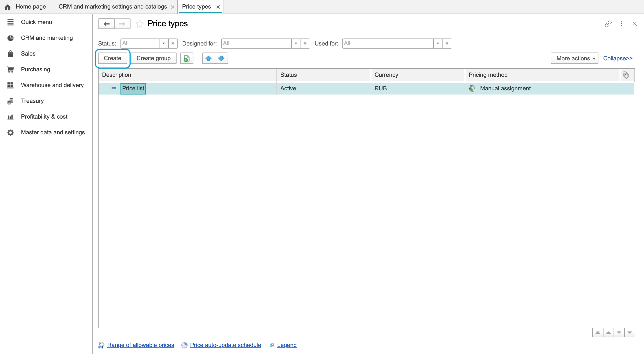The image size is (644, 354).
Task: Click the CRM and marketing pie chart icon
Action: click(10, 38)
